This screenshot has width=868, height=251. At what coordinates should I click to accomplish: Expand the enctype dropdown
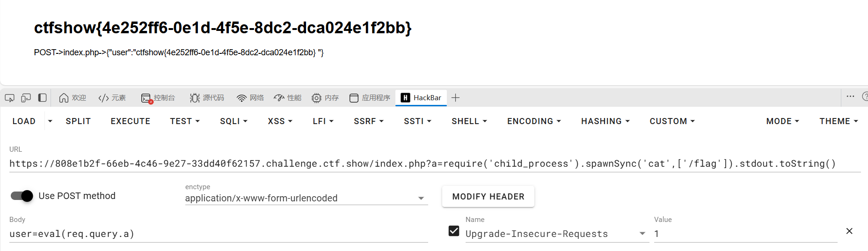click(x=421, y=198)
